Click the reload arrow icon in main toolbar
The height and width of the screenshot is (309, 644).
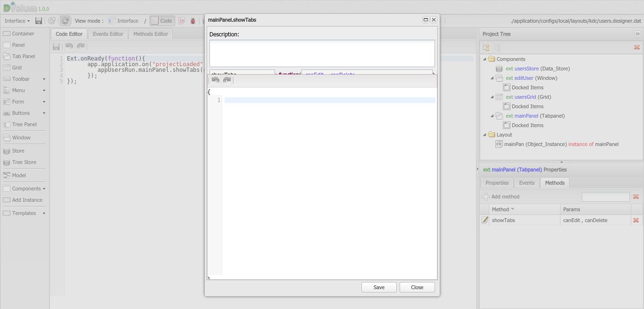tap(51, 21)
